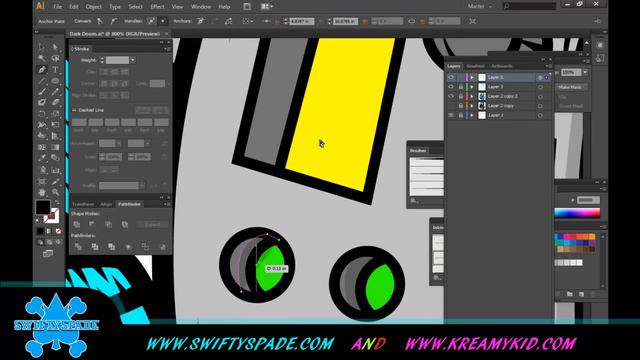Click the Intersect shape mode icon
The height and width of the screenshot is (360, 640).
click(109, 224)
